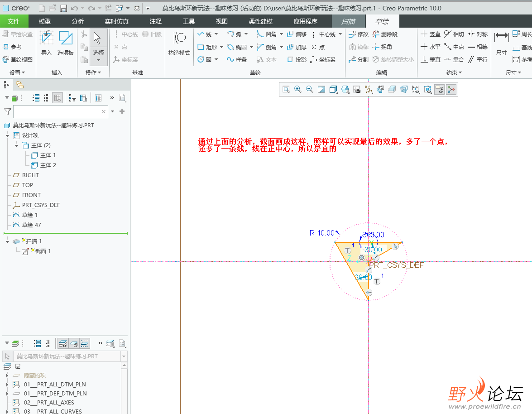Apply the 相等 equal constraint
Image resolution: width=532 pixels, height=414 pixels.
(478, 47)
